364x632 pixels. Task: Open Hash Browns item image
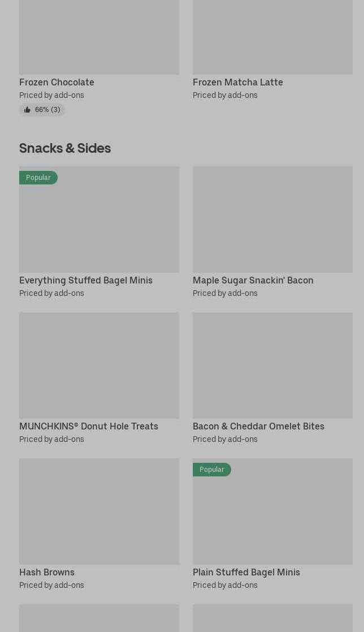pyautogui.click(x=99, y=511)
